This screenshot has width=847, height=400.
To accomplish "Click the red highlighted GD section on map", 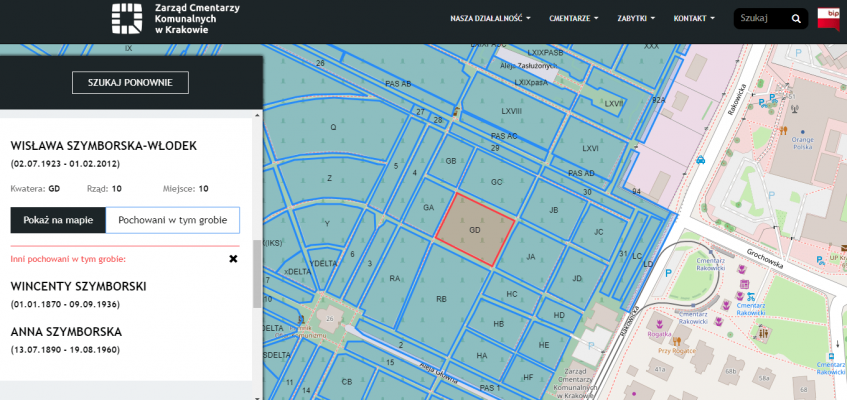I will pyautogui.click(x=475, y=229).
